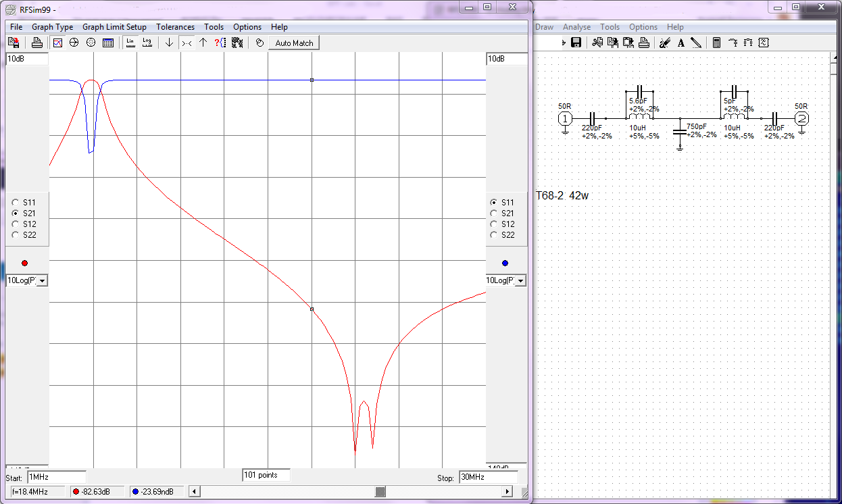The width and height of the screenshot is (842, 504).
Task: Expand right axis 10Log(P) dropdown
Action: [521, 280]
